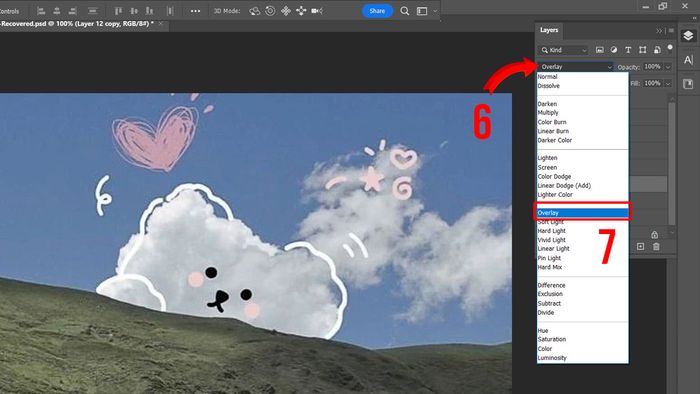Image resolution: width=700 pixels, height=394 pixels.
Task: Collapse Layers panel with double-arrow
Action: point(659,31)
